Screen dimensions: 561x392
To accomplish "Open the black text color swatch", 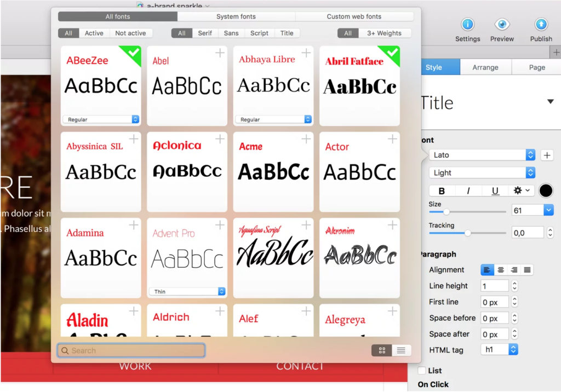I will tap(546, 191).
